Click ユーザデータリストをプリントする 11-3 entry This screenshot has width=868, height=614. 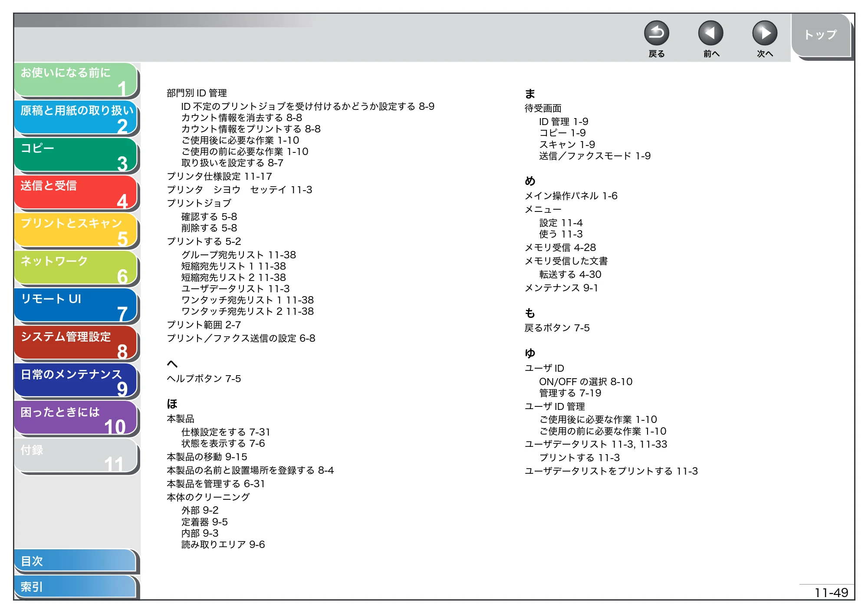point(612,471)
